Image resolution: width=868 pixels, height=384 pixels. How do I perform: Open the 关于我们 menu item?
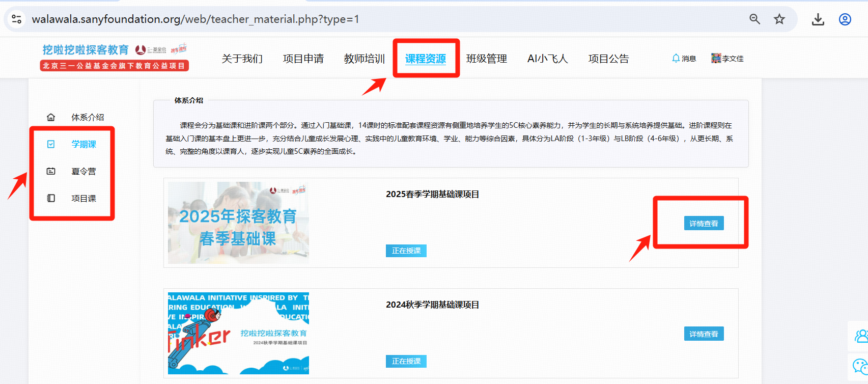pos(242,59)
